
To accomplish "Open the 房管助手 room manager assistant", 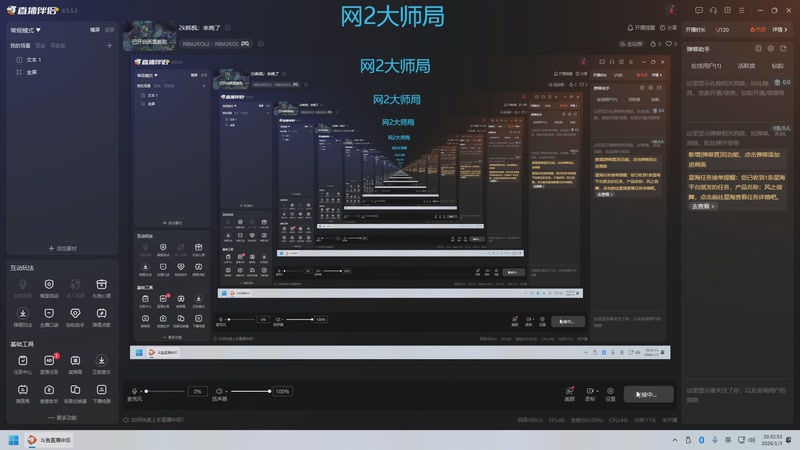I will point(49,393).
